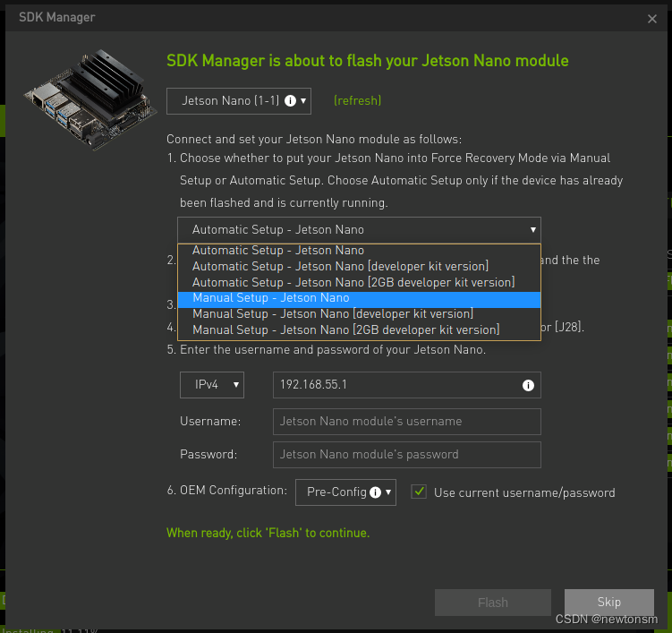Click the green 'SDK Manager is about to flash' heading
The image size is (672, 633).
367,61
